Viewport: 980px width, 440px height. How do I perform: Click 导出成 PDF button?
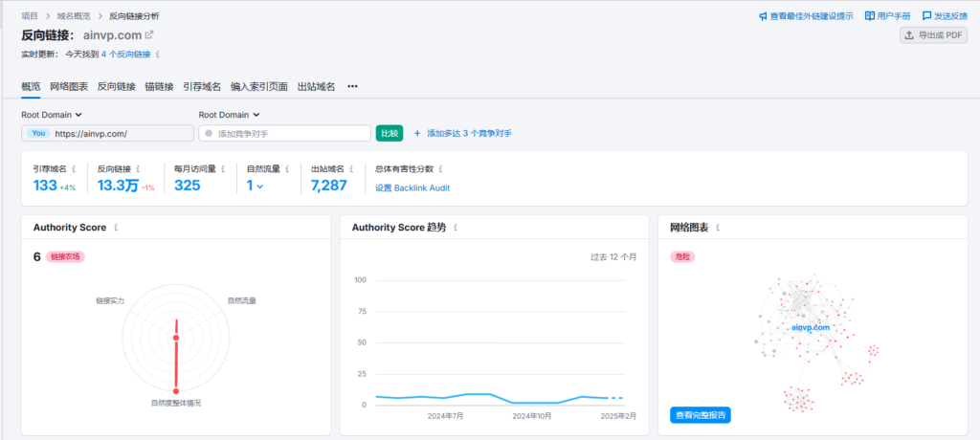933,35
